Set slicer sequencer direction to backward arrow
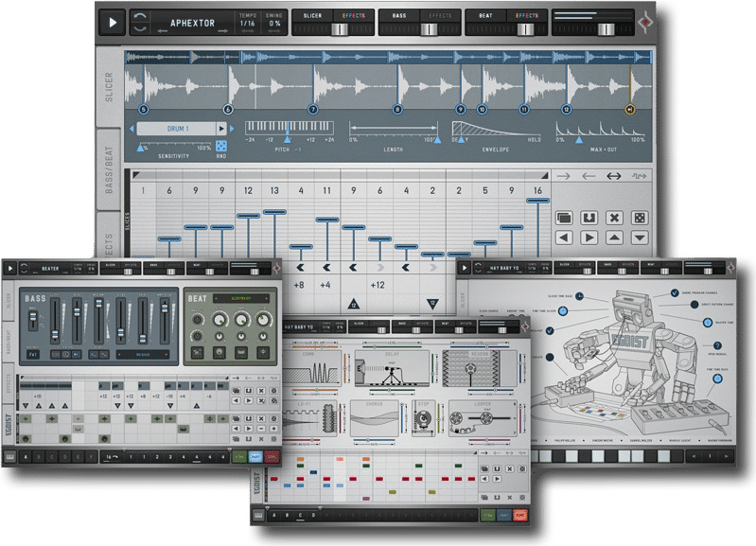The image size is (756, 546). pos(589,176)
